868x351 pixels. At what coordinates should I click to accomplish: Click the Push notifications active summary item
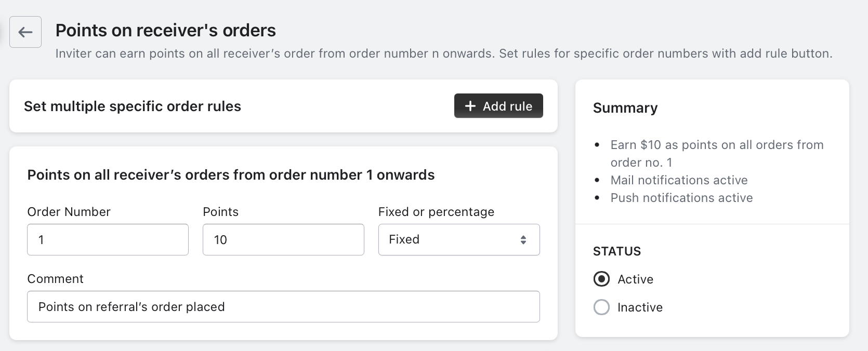(681, 198)
